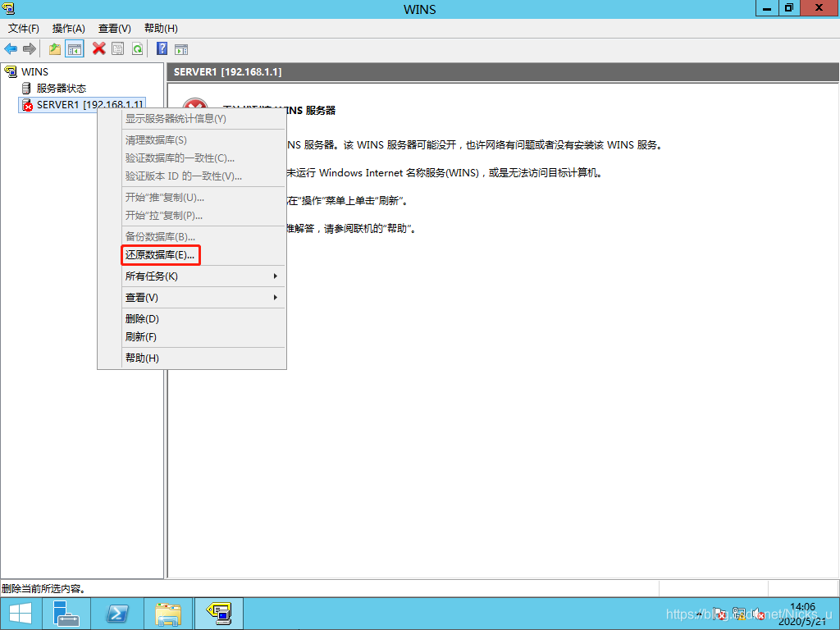This screenshot has height=630, width=840.
Task: Toggle the show/hide action pane icon
Action: pyautogui.click(x=181, y=49)
